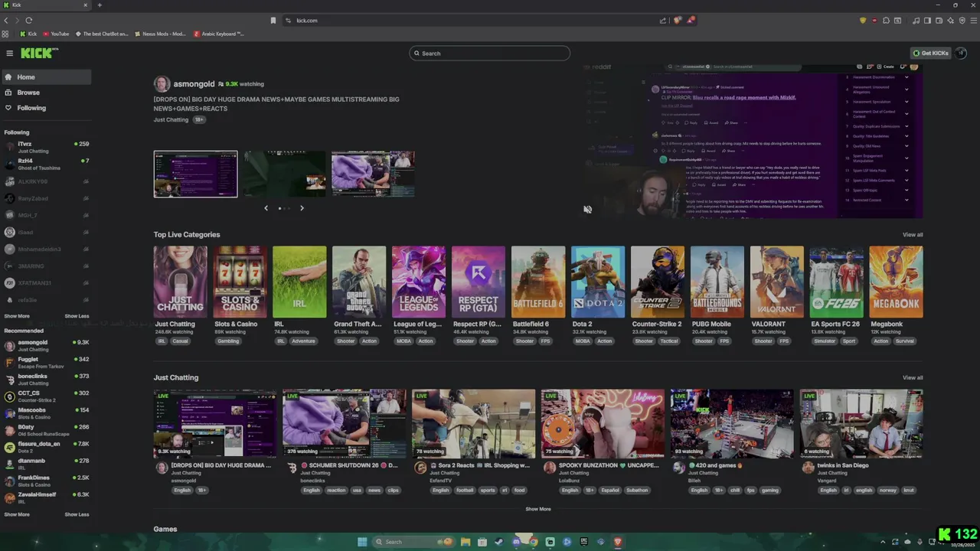Open the Arabic Keyboard bookmark

219,34
